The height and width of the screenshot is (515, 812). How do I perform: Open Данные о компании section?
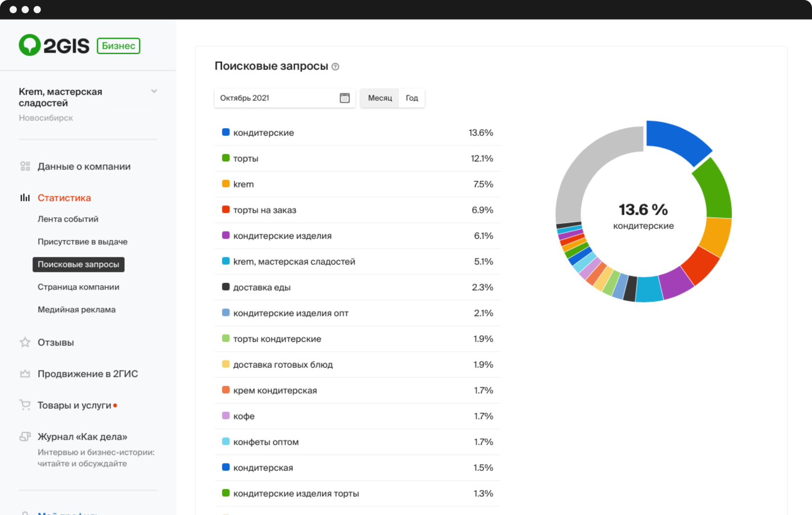tap(84, 166)
